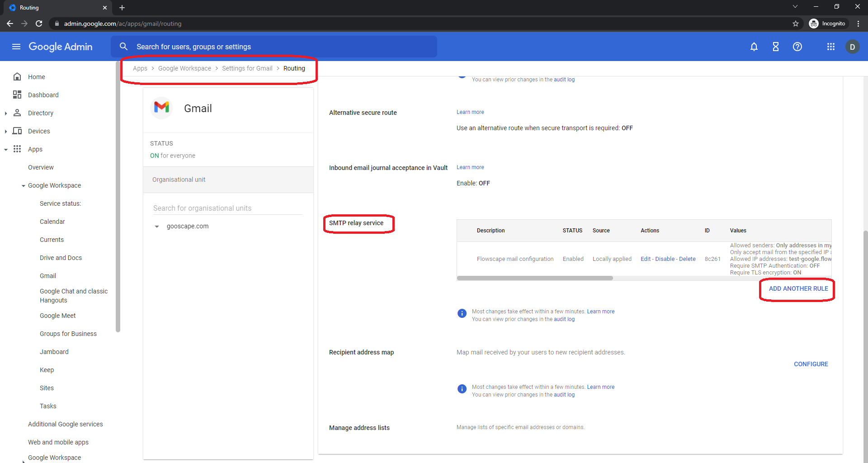868x463 pixels.
Task: Open the Google apps grid launcher
Action: pyautogui.click(x=830, y=47)
